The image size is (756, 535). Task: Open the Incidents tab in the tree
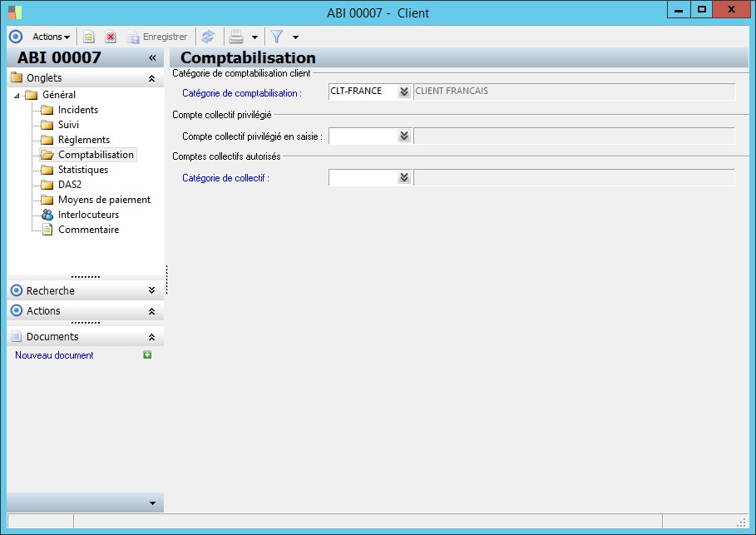(x=78, y=110)
